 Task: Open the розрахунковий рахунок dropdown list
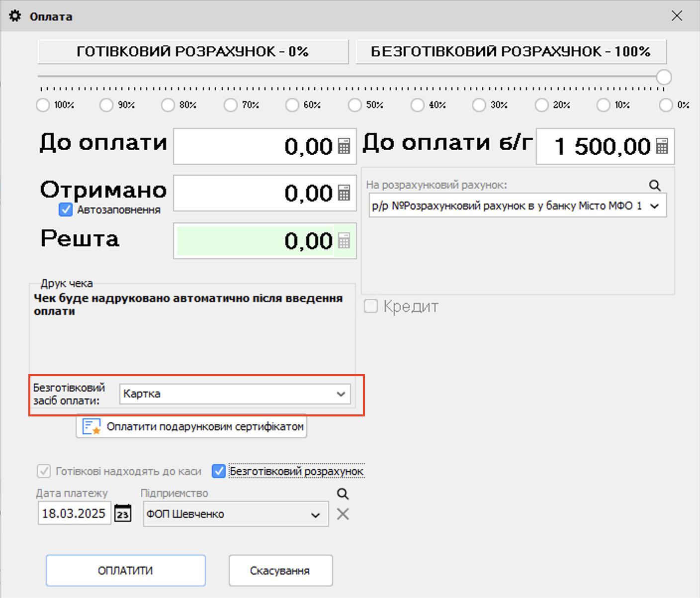click(655, 206)
